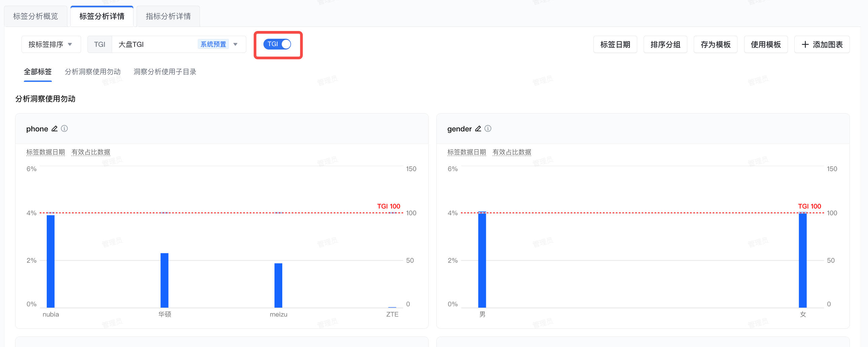
Task: Click the 使用模板 button
Action: (x=766, y=44)
